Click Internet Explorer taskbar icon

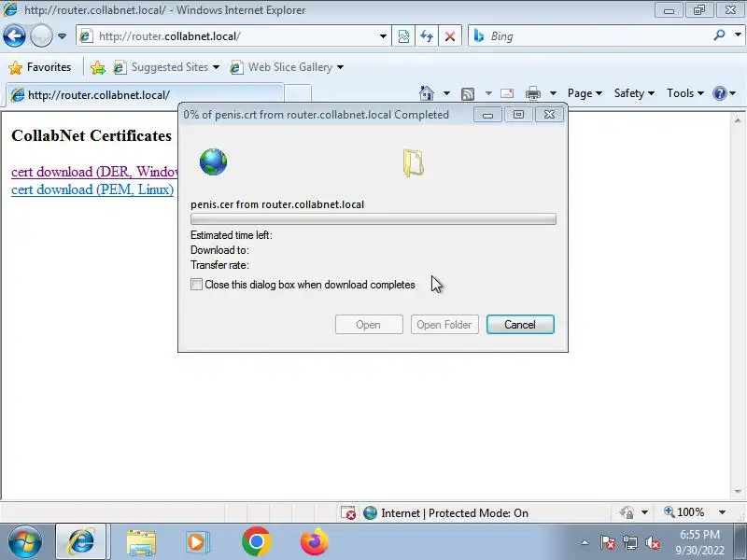tap(81, 542)
